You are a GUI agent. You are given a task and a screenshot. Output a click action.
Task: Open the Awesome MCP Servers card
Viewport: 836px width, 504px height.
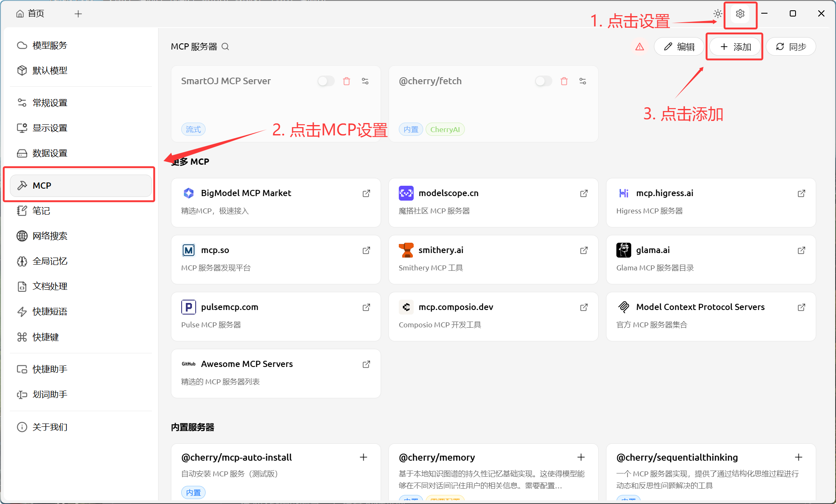pyautogui.click(x=276, y=374)
